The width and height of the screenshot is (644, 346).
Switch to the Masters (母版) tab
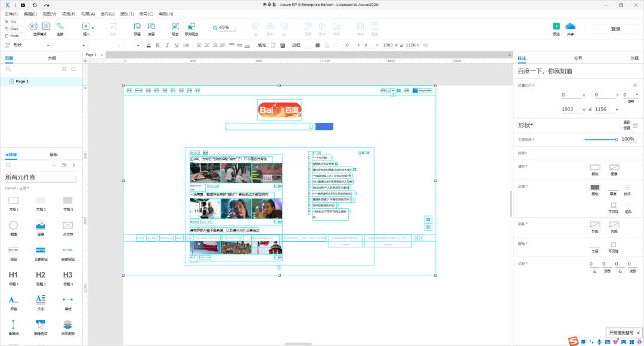(x=54, y=155)
